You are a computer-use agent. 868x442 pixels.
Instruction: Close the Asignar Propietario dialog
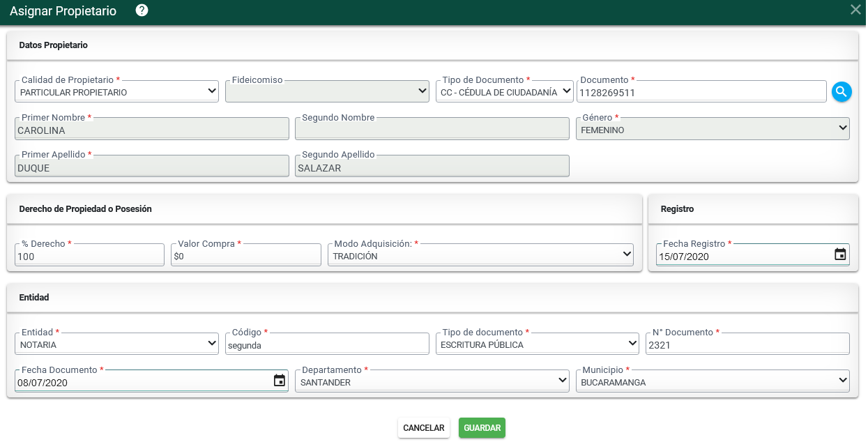coord(855,10)
